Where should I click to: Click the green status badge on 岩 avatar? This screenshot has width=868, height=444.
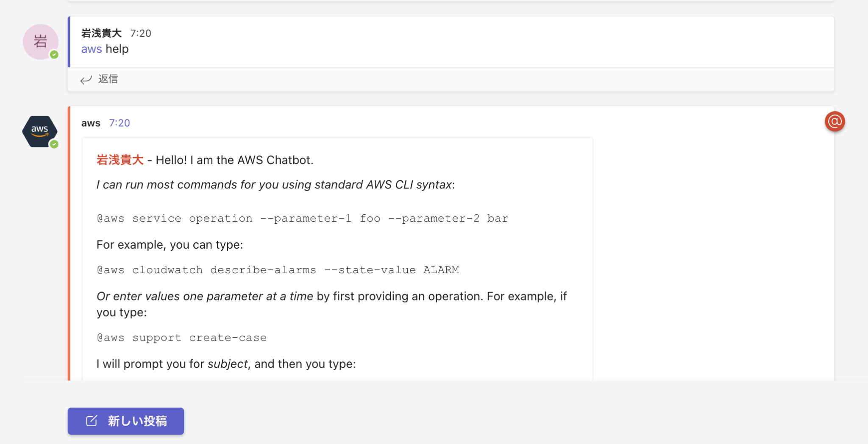click(54, 54)
